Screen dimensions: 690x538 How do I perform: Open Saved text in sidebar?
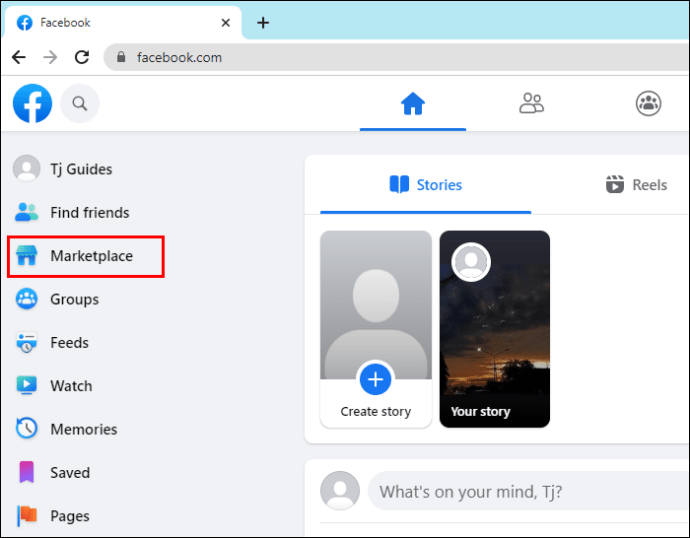pyautogui.click(x=70, y=472)
